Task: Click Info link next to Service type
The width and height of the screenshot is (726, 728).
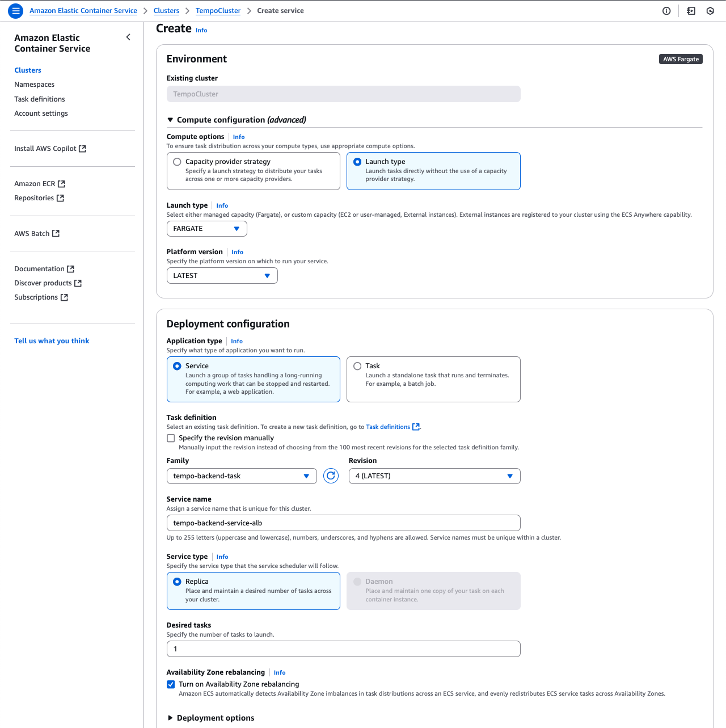Action: 222,557
